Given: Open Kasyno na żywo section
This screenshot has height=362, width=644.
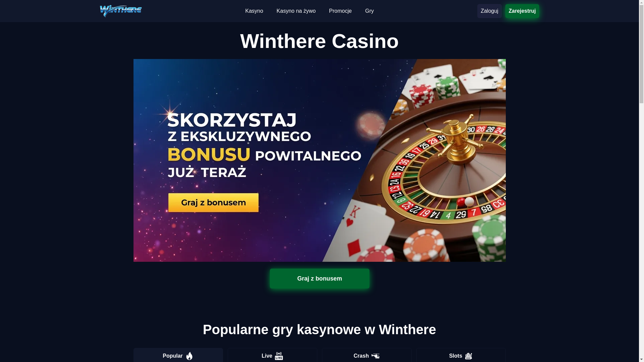Looking at the screenshot, I should (296, 11).
